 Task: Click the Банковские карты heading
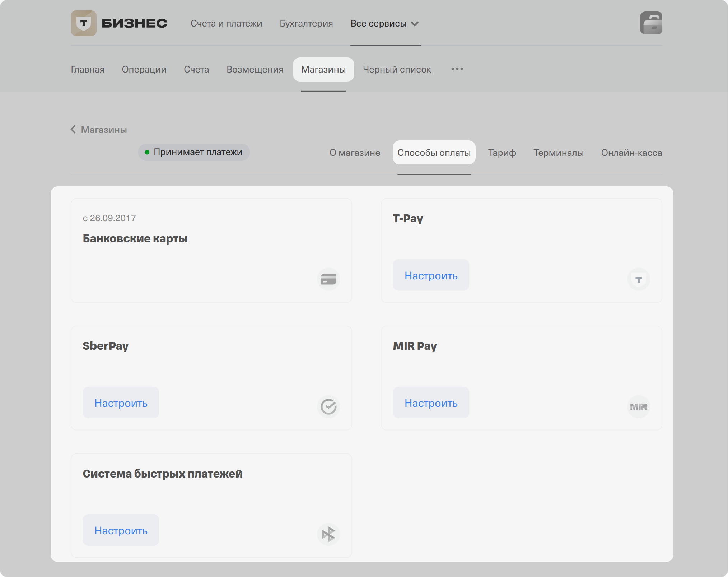[135, 238]
